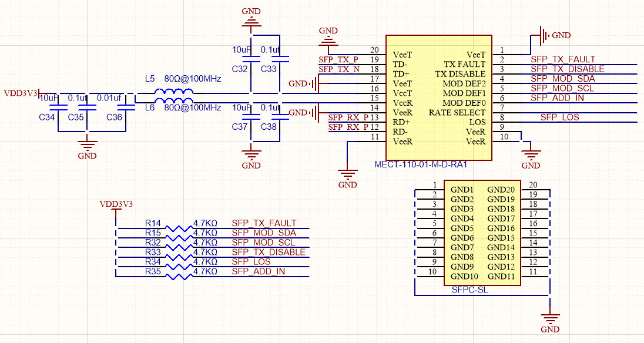Click SFP_ADD_IN net label at connector pin 6
This screenshot has height=343, width=644.
557,97
